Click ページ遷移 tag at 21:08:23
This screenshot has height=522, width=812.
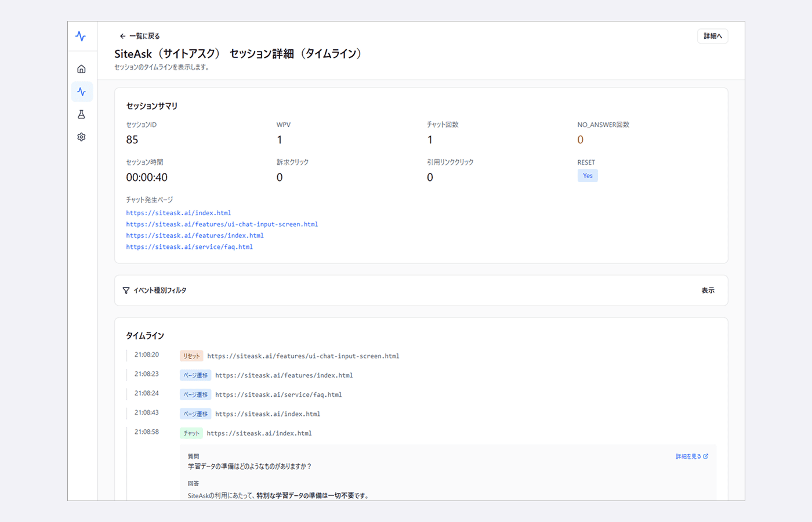195,375
